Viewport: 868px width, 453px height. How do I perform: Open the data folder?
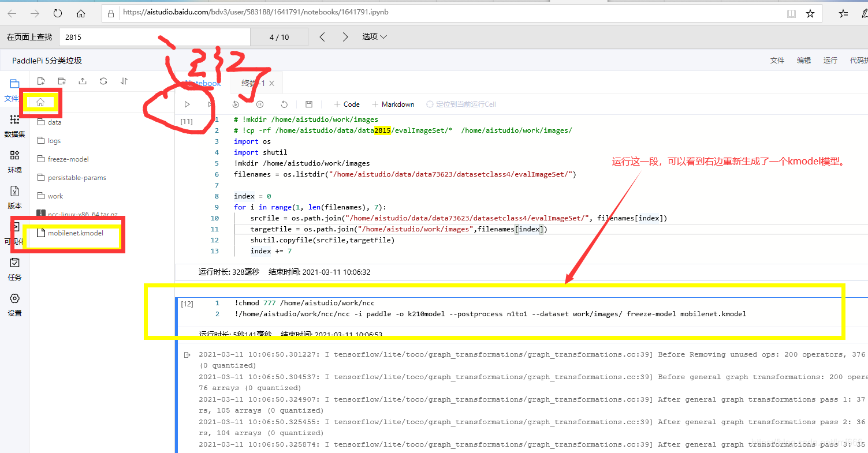55,122
